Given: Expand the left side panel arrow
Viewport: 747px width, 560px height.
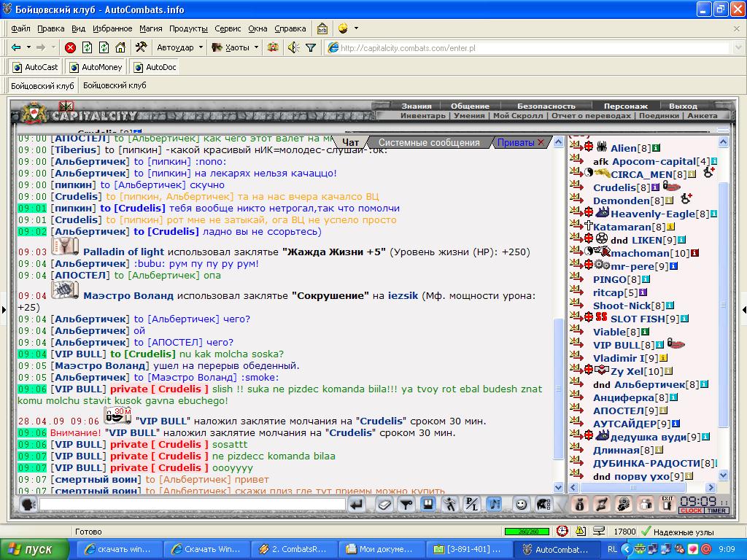Looking at the screenshot, I should (x=4, y=310).
